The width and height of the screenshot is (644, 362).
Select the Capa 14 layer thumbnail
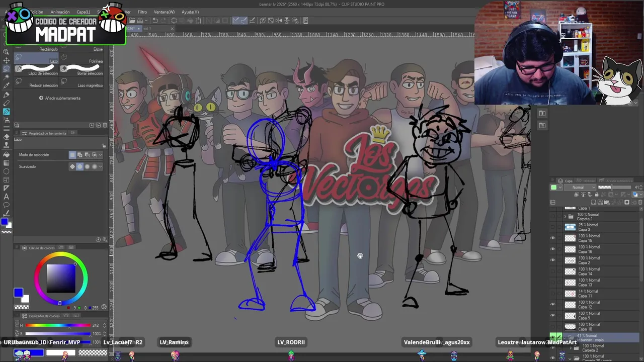click(x=570, y=271)
